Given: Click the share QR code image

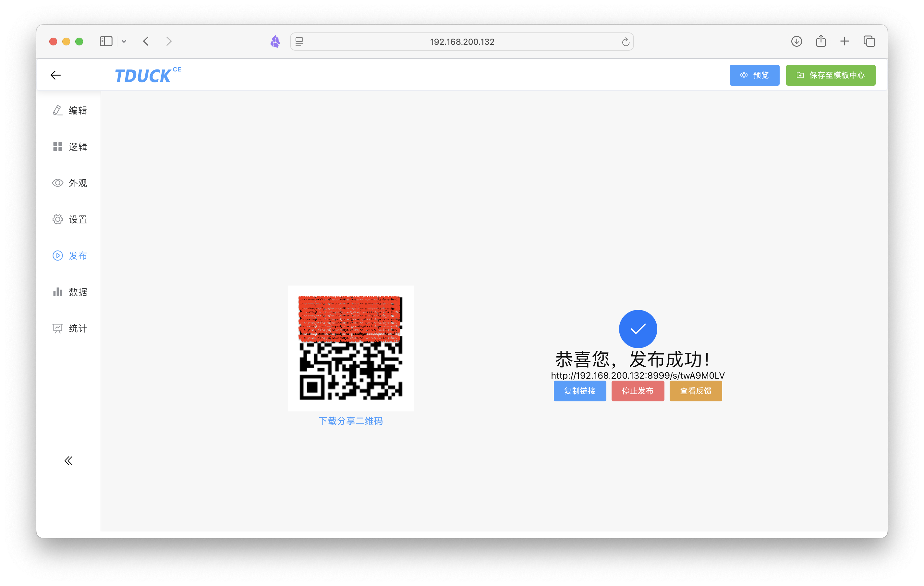Looking at the screenshot, I should (x=351, y=348).
